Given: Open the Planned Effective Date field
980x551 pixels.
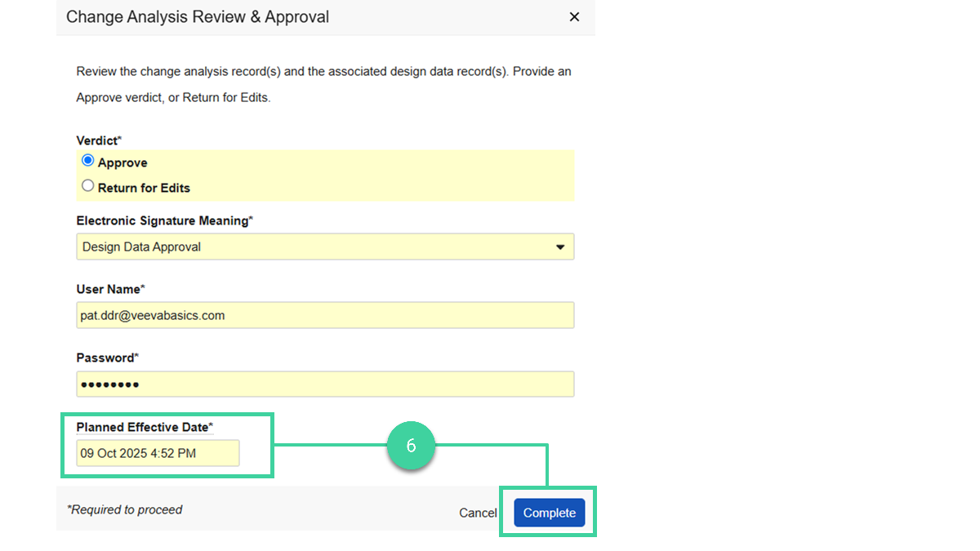Looking at the screenshot, I should coord(158,453).
